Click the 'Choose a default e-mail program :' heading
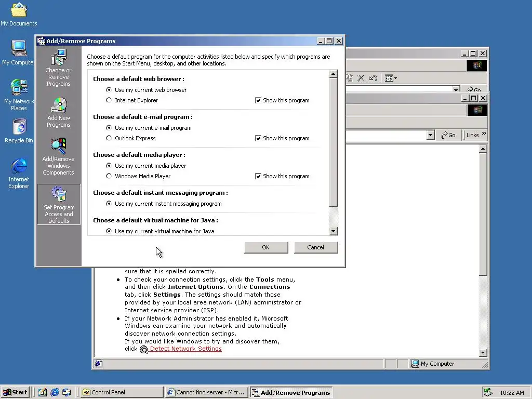 tap(143, 117)
